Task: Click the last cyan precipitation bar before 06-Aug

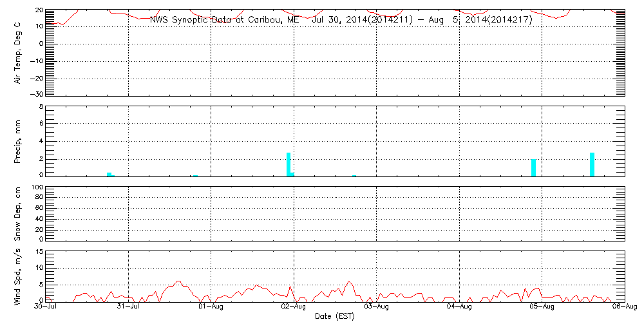Action: 592,164
